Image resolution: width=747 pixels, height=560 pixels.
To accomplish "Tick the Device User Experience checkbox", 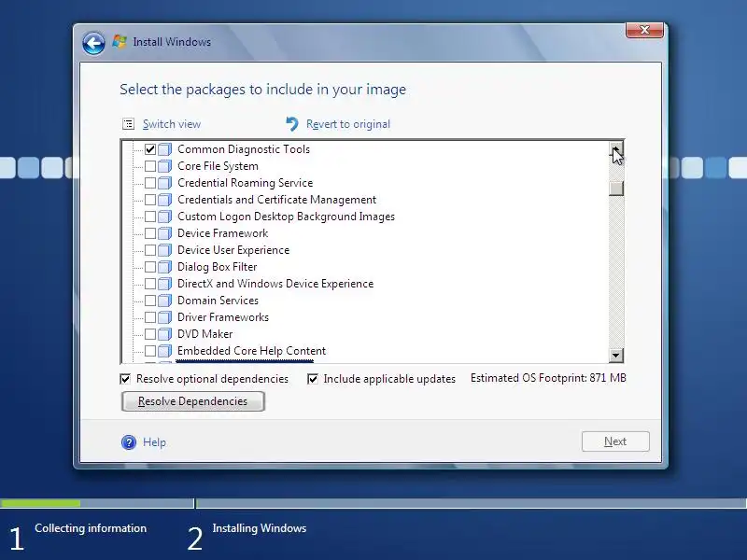I will [x=150, y=250].
